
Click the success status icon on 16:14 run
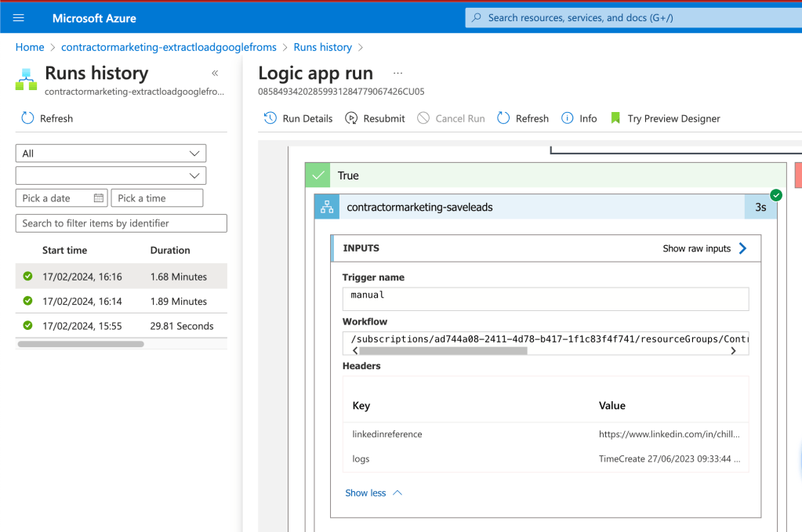tap(27, 301)
